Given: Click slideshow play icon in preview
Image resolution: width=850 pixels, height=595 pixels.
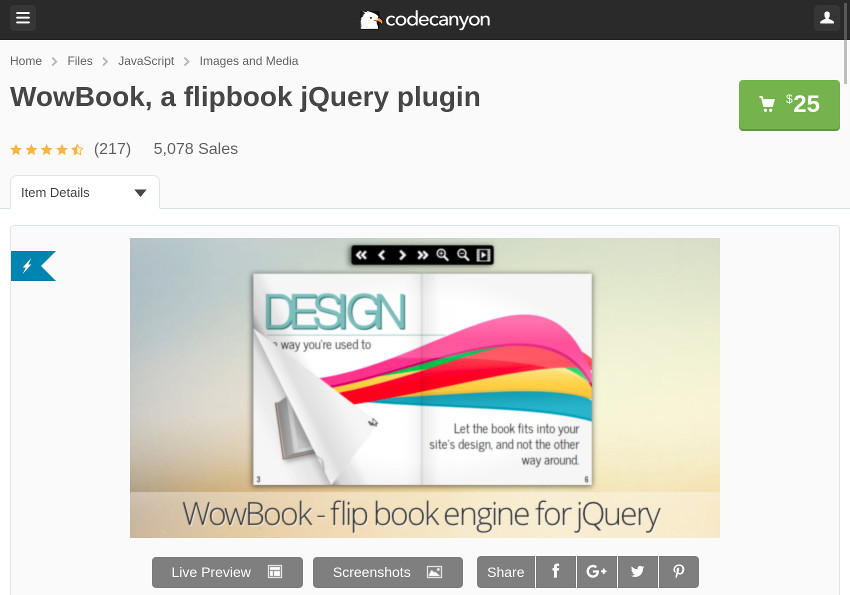Looking at the screenshot, I should (483, 255).
